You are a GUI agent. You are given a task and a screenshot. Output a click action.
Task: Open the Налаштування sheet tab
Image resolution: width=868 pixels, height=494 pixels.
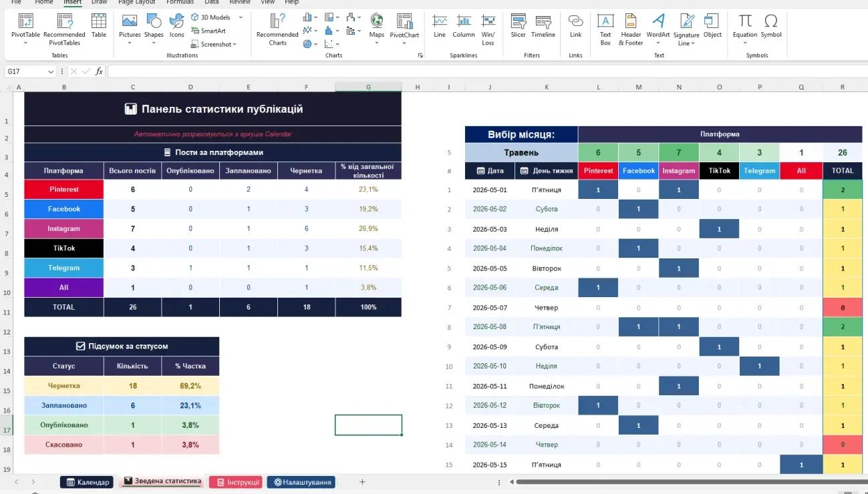pos(301,482)
